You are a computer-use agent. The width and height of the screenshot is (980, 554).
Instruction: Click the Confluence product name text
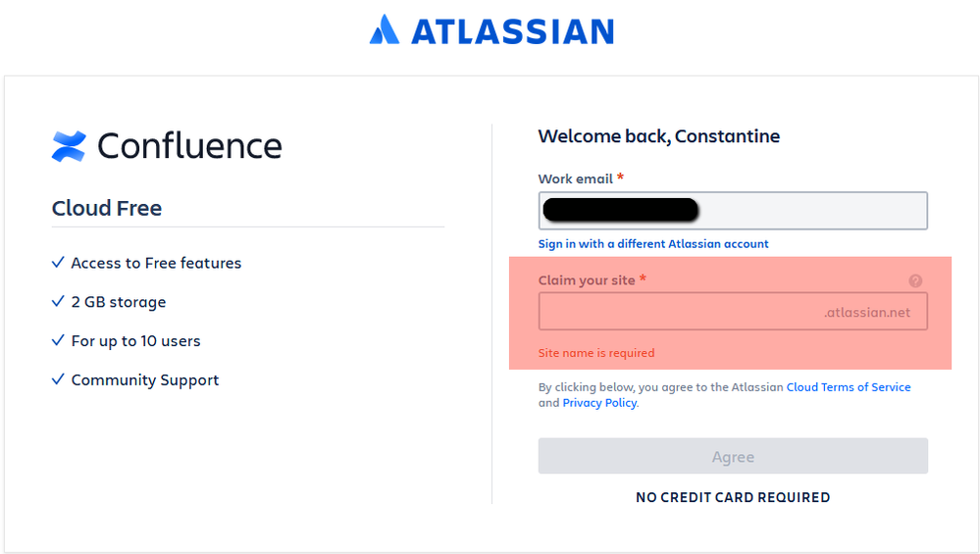click(189, 146)
